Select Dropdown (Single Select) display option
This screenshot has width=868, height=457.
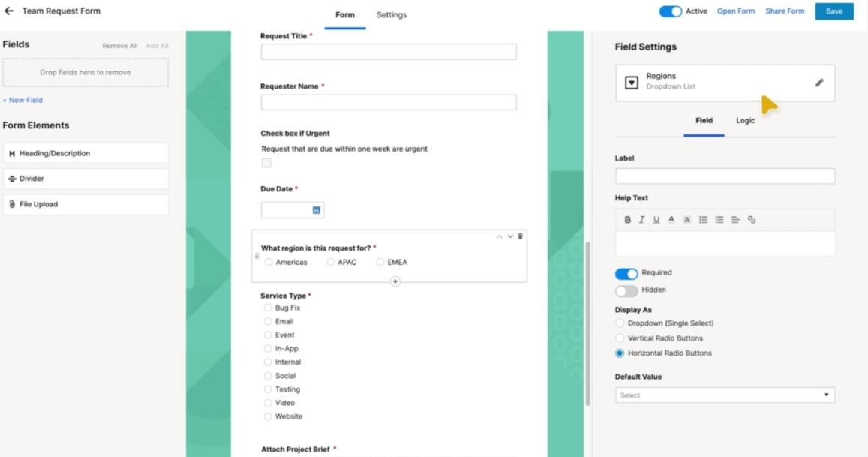(620, 323)
